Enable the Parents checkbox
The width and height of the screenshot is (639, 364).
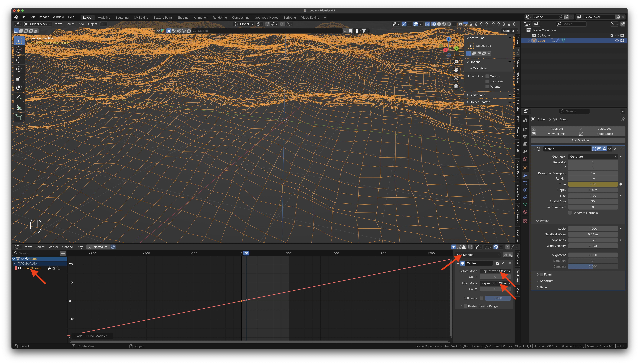click(487, 87)
